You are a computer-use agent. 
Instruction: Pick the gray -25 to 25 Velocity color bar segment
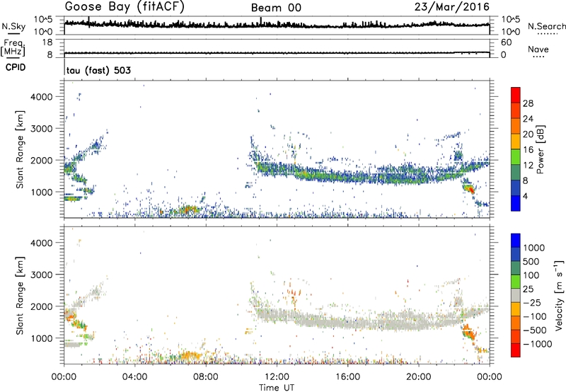click(516, 295)
